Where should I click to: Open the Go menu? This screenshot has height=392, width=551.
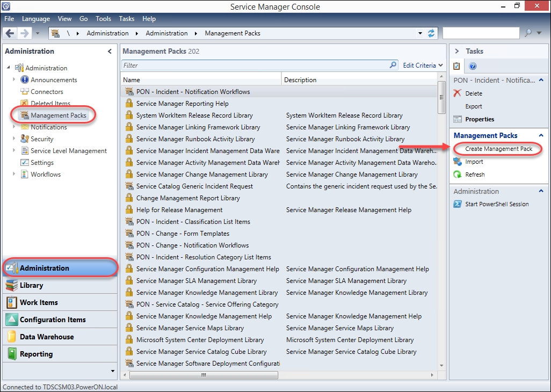click(84, 19)
